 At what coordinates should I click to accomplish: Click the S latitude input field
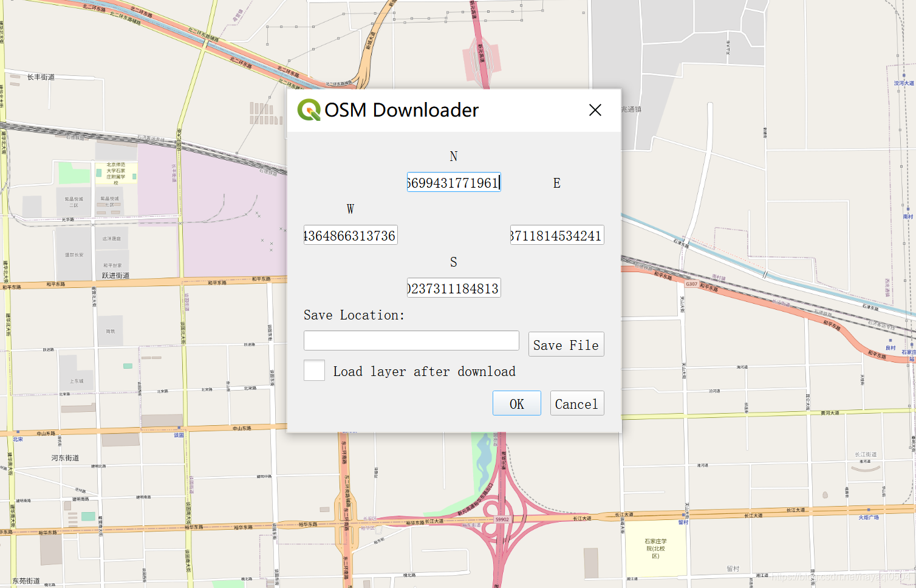[454, 288]
